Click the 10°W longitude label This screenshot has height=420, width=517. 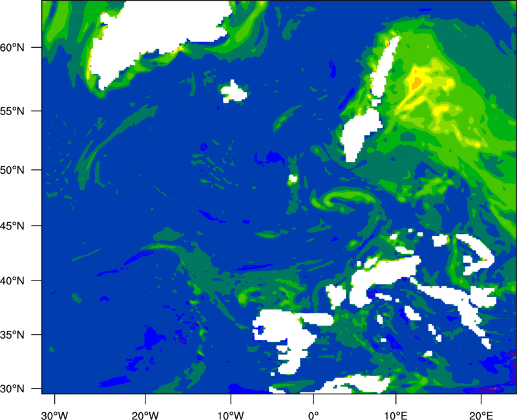[x=231, y=415]
